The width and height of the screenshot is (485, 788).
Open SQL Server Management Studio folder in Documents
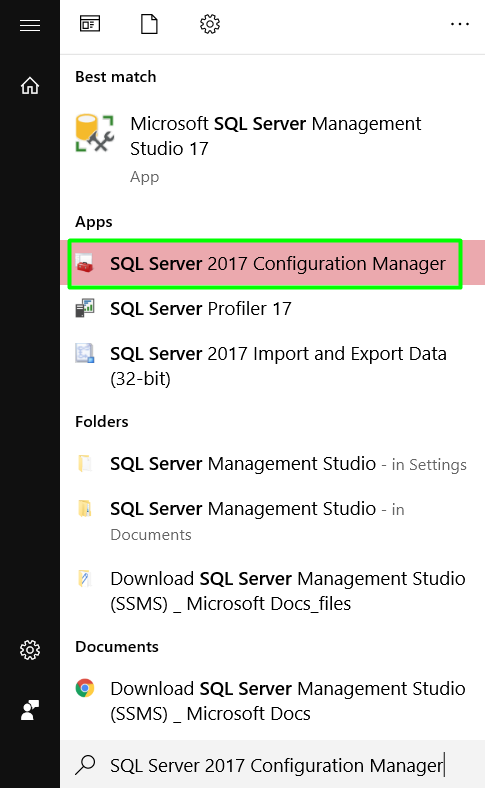[x=272, y=521]
